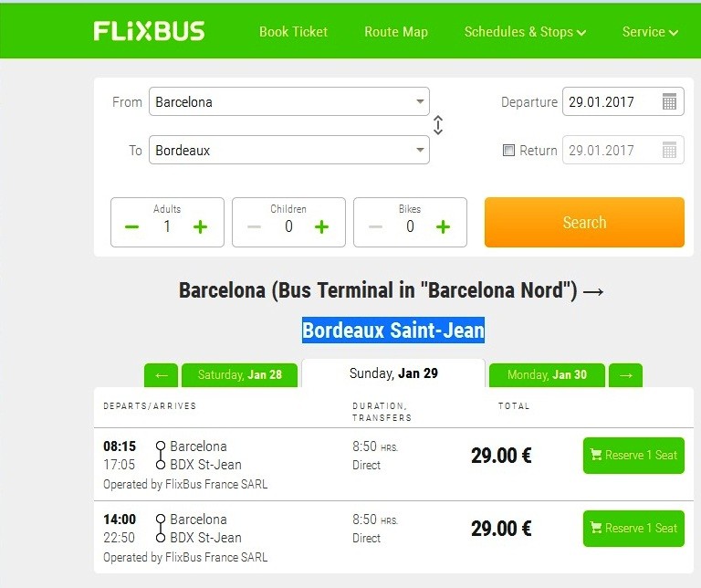Screen dimensions: 701x588
Task: Add a child with the plus icon
Action: (321, 226)
